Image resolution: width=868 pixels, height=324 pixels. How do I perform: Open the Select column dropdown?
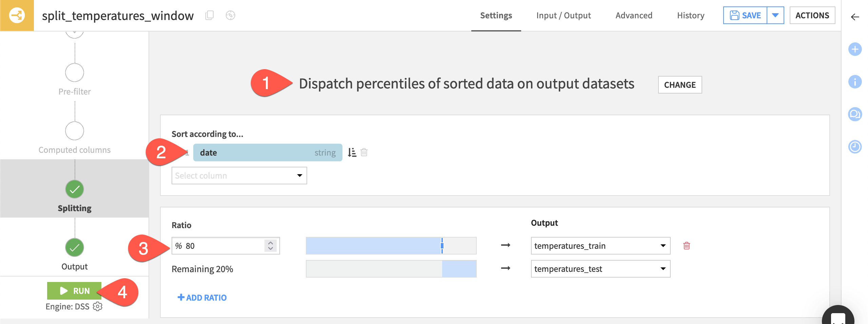239,176
